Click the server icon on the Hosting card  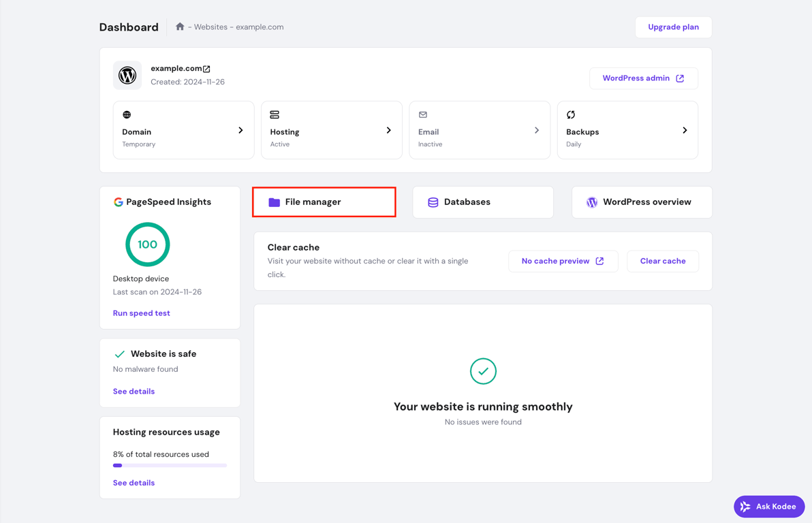(275, 114)
